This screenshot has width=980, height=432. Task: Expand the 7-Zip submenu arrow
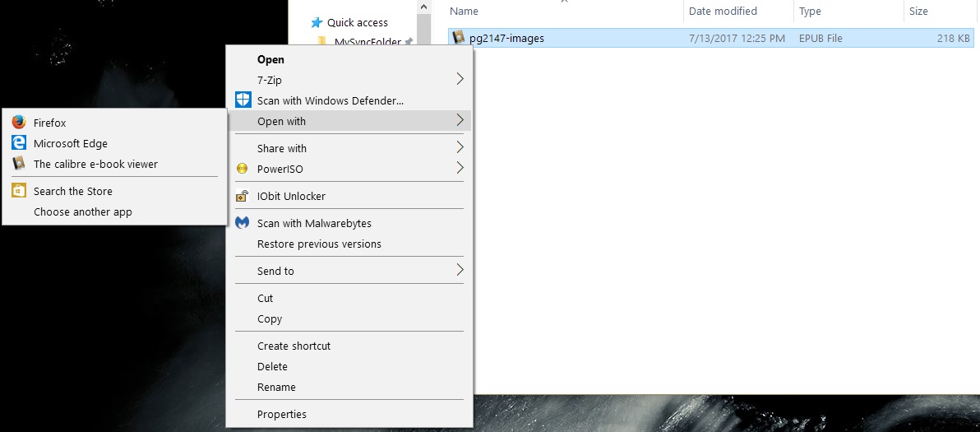(x=460, y=80)
